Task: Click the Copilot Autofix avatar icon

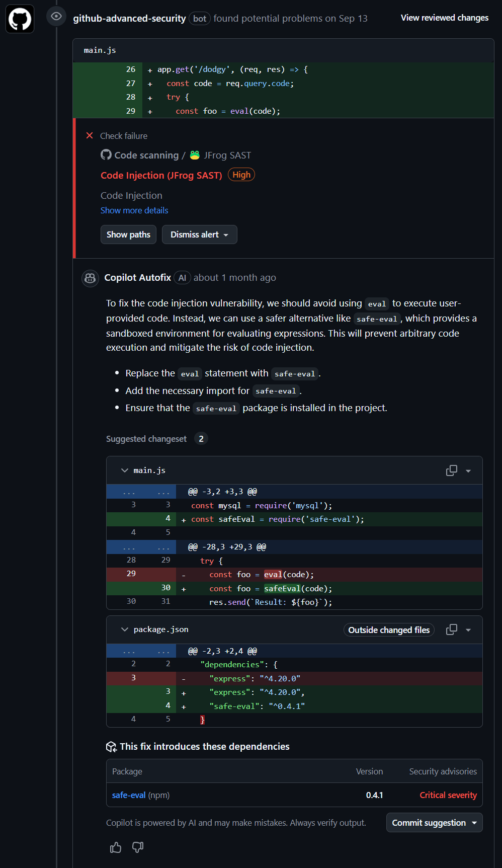Action: [x=90, y=278]
